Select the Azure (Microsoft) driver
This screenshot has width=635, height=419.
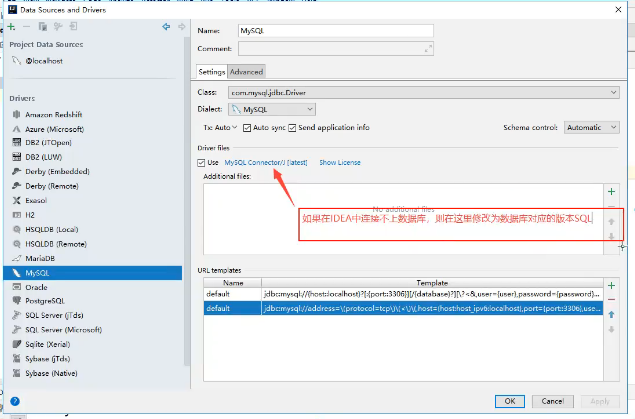pos(54,129)
